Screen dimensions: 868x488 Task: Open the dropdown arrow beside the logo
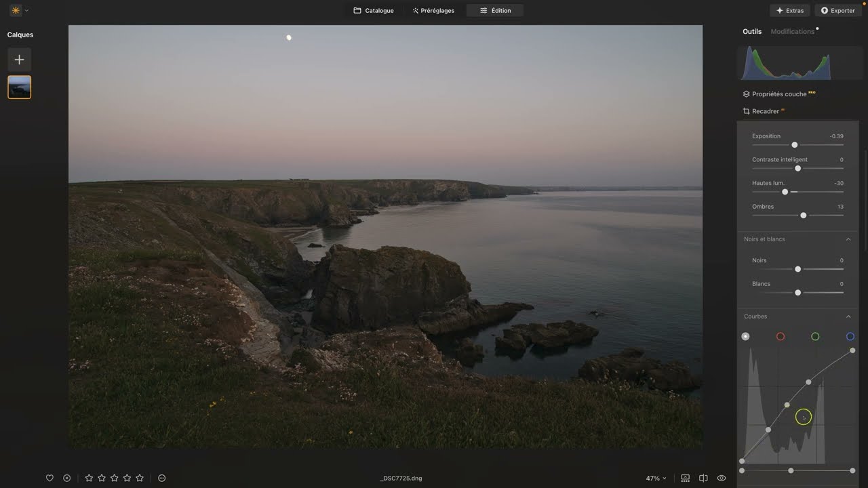tap(26, 11)
